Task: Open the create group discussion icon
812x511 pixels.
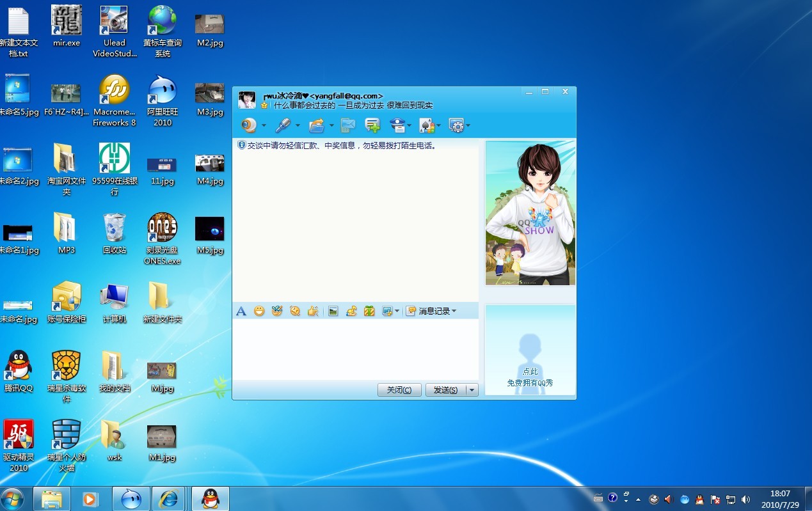Action: (x=372, y=125)
